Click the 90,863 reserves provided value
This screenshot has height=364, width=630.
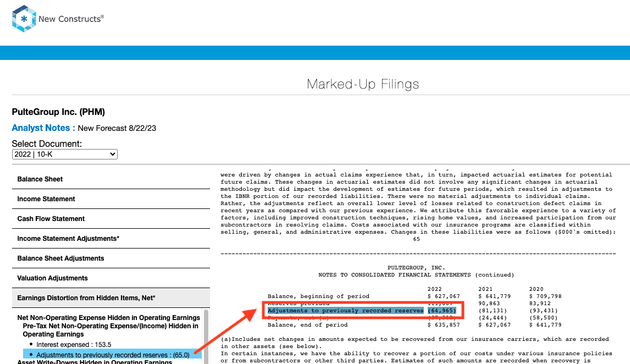coord(489,304)
